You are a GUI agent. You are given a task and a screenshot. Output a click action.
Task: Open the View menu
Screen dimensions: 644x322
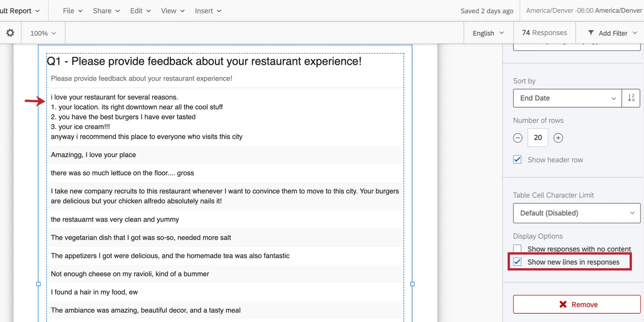(x=172, y=11)
